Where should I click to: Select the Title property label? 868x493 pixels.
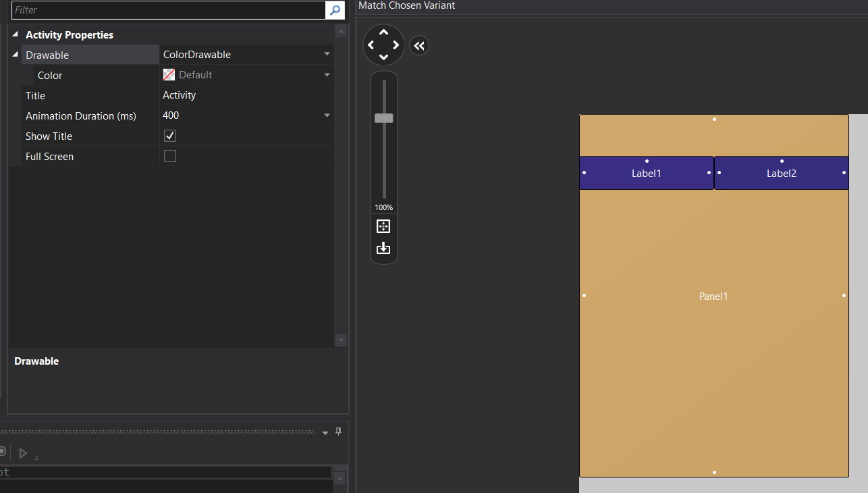point(35,95)
